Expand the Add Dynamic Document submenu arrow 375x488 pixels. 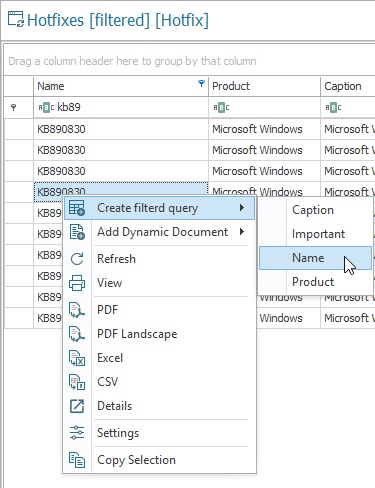pos(242,232)
